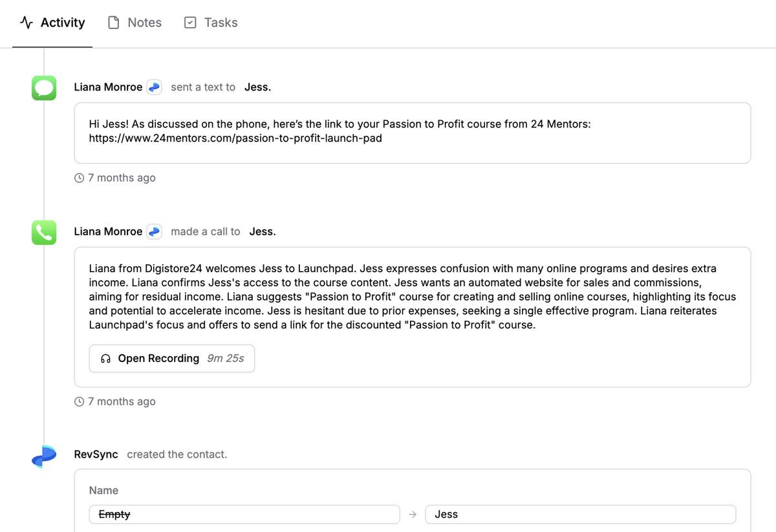The height and width of the screenshot is (532, 776).
Task: Select the Activity tab
Action: pos(52,22)
